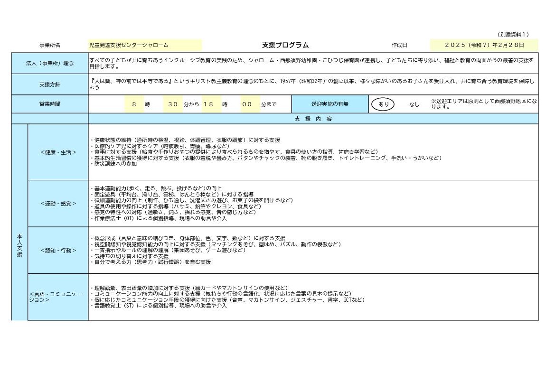Image resolution: width=555 pixels, height=392 pixels.
Task: Click the closing minutes field showing 00
Action: 247,104
